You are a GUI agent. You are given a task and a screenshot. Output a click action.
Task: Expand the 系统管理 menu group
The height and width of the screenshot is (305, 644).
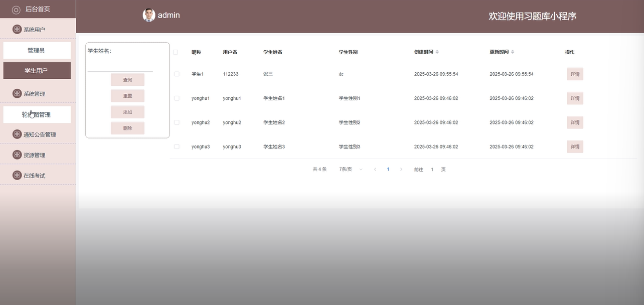pyautogui.click(x=38, y=93)
